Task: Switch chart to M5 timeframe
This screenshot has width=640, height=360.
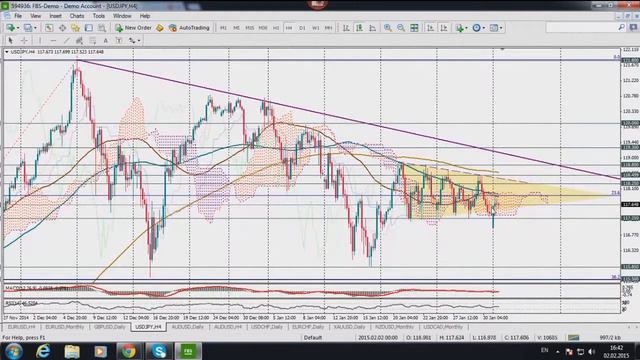Action: [236, 28]
